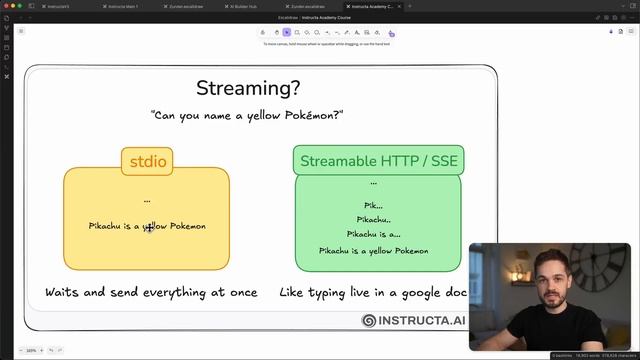The width and height of the screenshot is (640, 360).
Task: Click the Excalidraw breadcrumb folder
Action: pos(288,18)
